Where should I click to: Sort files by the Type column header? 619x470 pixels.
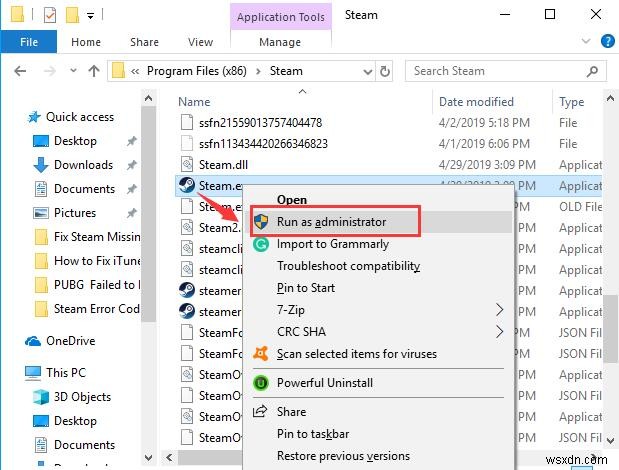(571, 102)
